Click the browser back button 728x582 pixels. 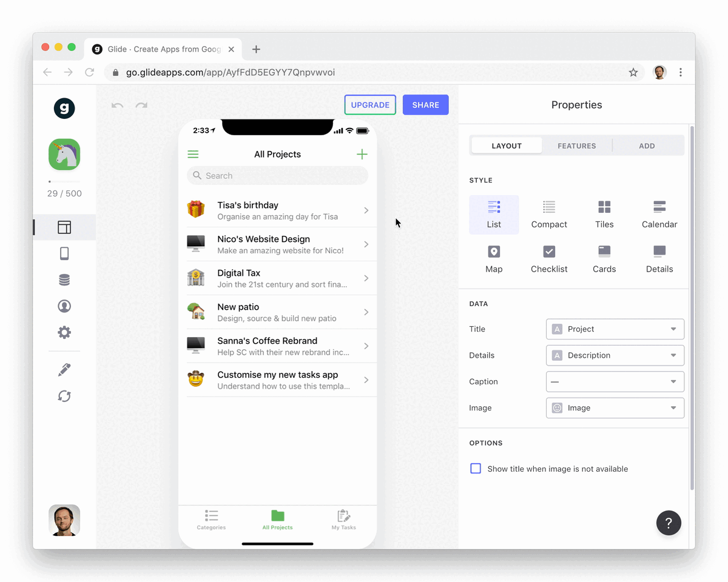click(47, 73)
